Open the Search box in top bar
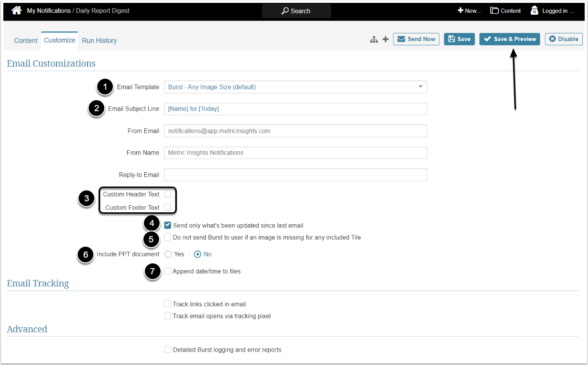588x365 pixels. 296,11
